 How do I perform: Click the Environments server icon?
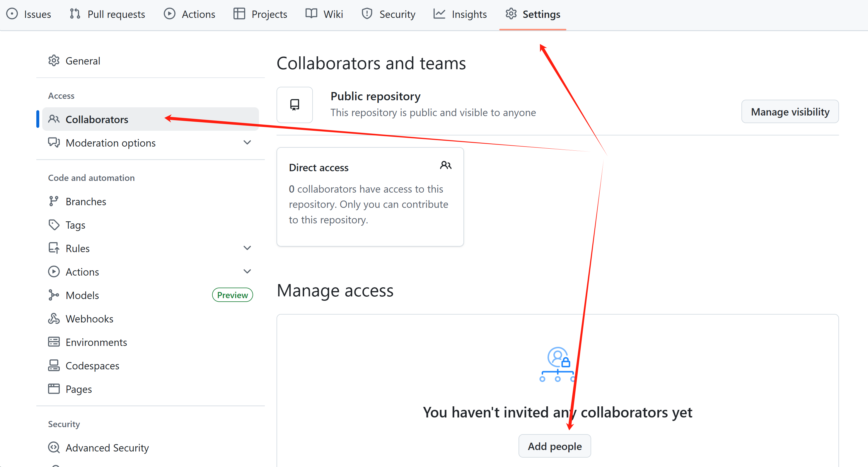pyautogui.click(x=54, y=342)
